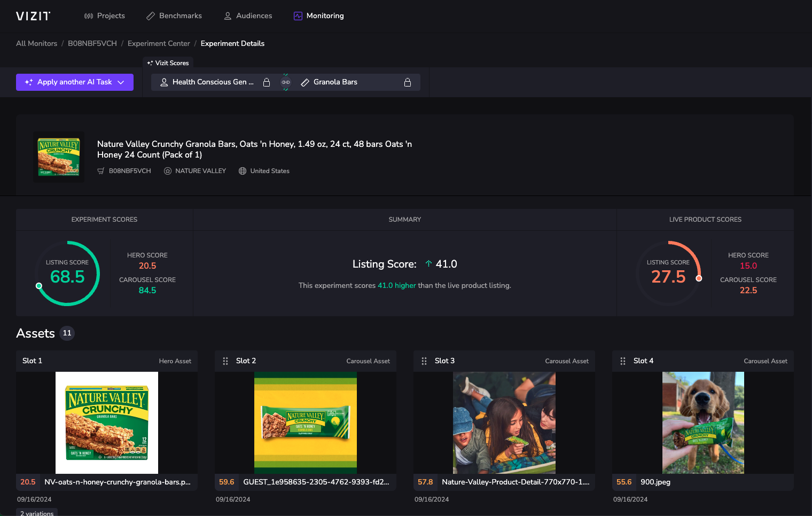Click file name NV-oats-n-honey-crunchy-granola-bars
The width and height of the screenshot is (812, 516).
118,482
